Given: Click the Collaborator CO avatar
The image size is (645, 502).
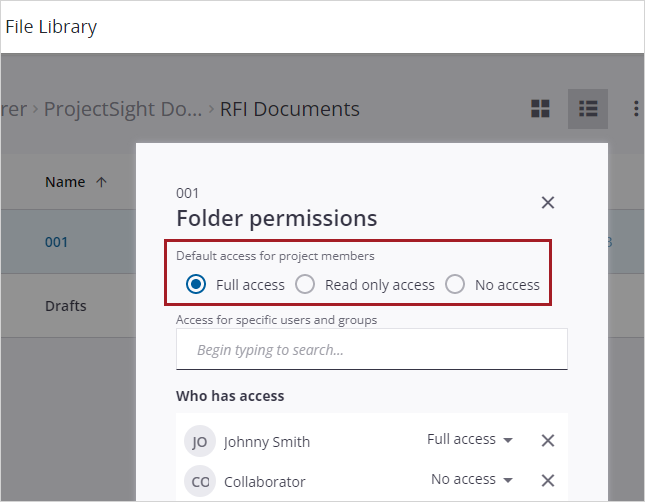Looking at the screenshot, I should [x=200, y=481].
